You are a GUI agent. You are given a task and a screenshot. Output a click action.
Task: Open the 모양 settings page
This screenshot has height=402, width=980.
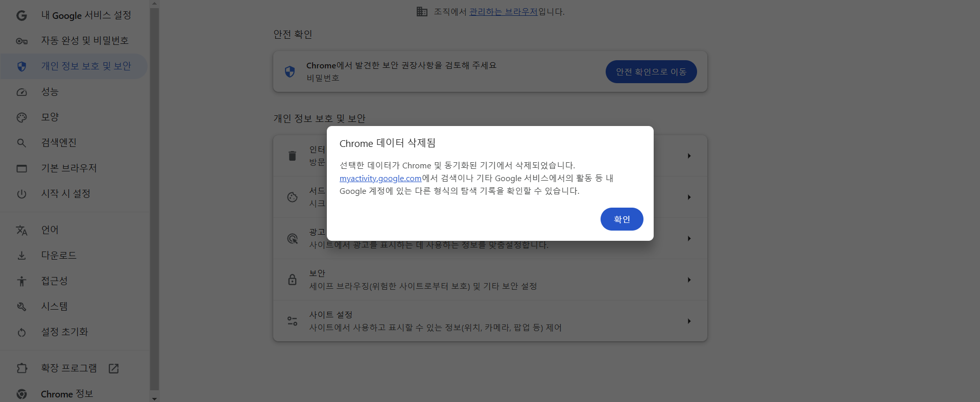pos(74,117)
